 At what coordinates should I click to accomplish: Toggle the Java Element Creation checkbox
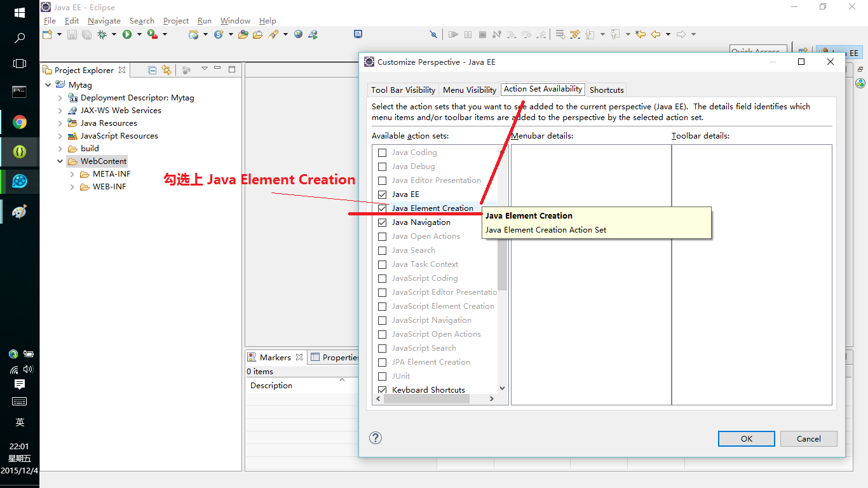point(382,208)
